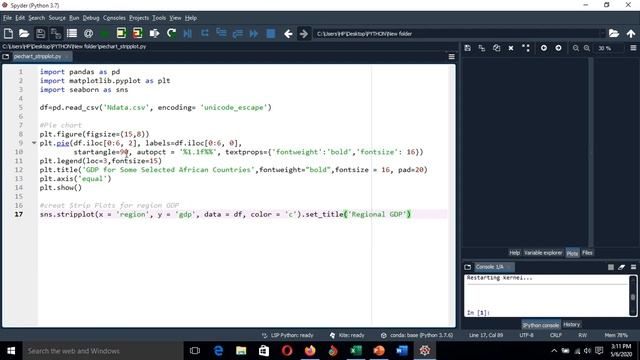640x360 pixels.
Task: Copy plot to clipboard icon
Action: click(496, 48)
